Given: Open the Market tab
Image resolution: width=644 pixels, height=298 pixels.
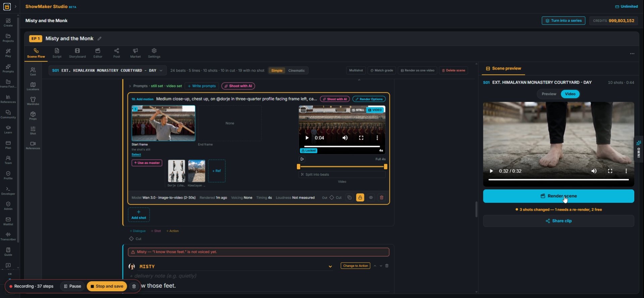Looking at the screenshot, I should 136,53.
